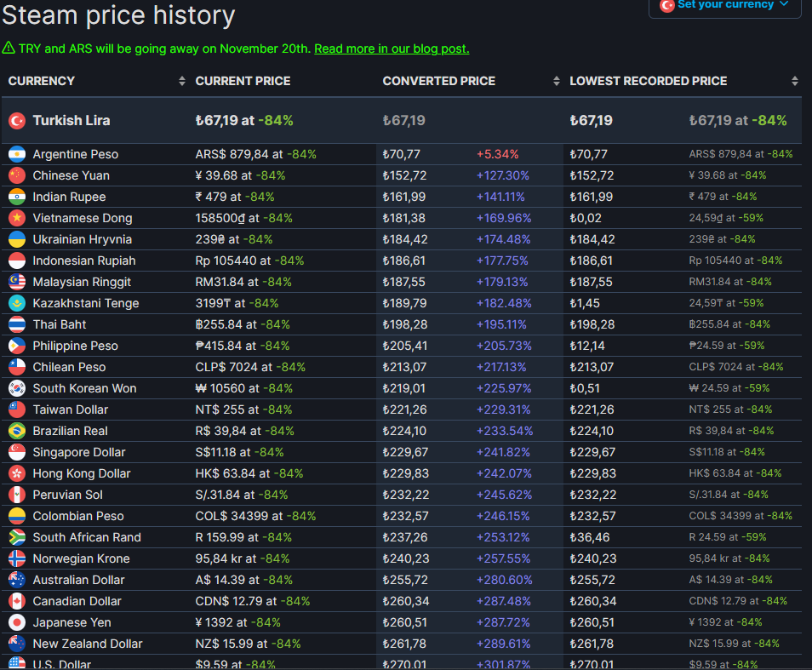Click the +287.72% Japanese Yen difference
812x670 pixels.
click(x=503, y=622)
